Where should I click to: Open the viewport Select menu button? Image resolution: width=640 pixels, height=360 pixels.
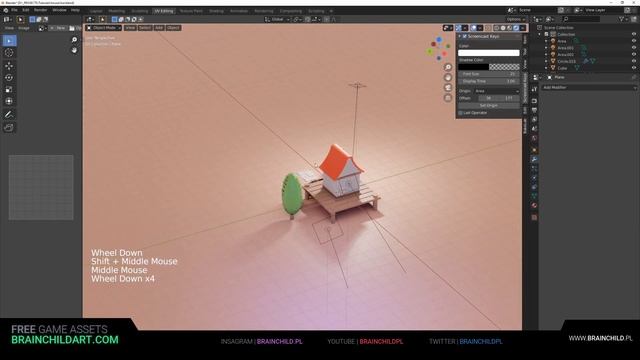pyautogui.click(x=144, y=28)
